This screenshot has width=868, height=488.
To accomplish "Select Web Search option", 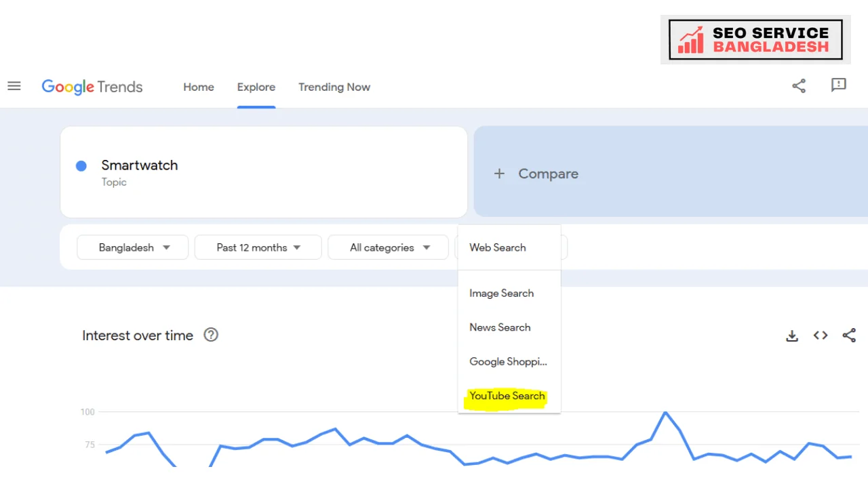I will 509,247.
